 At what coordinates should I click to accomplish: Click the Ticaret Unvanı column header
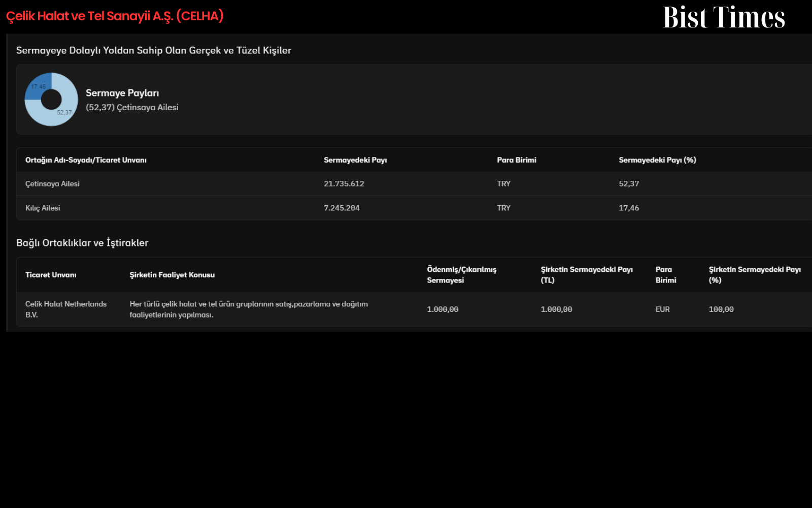click(51, 275)
